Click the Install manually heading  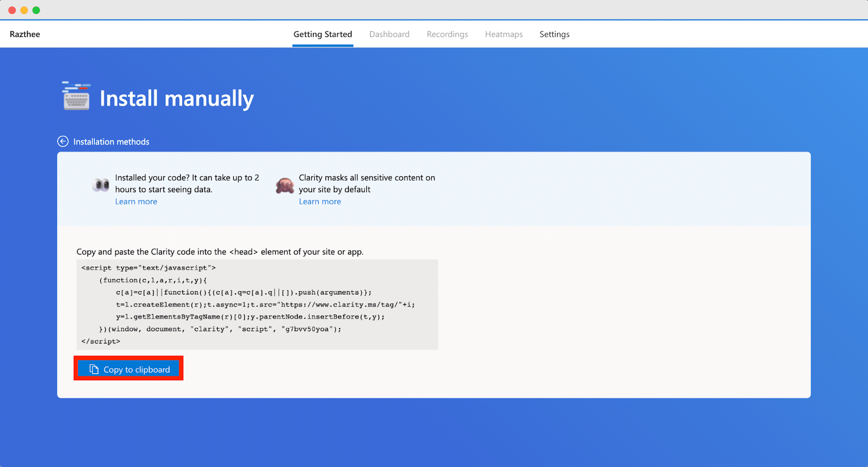[177, 99]
